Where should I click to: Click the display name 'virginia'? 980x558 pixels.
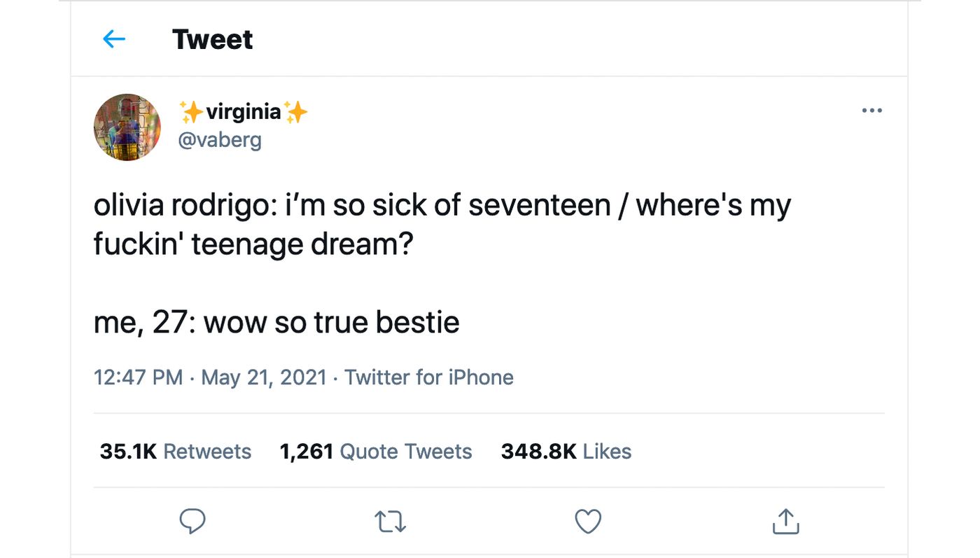pyautogui.click(x=243, y=111)
